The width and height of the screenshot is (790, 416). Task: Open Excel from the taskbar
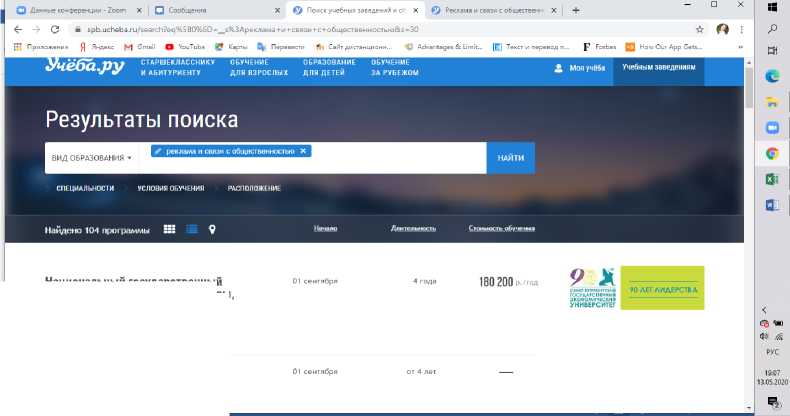tap(772, 179)
